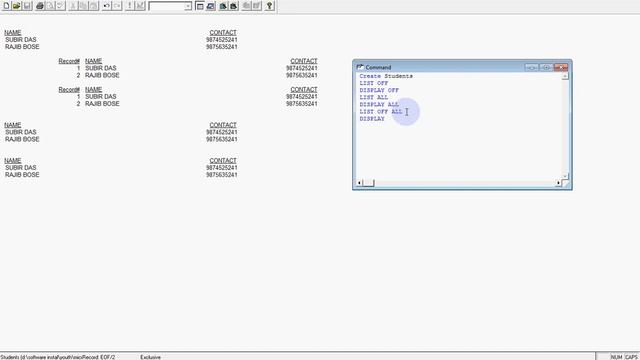Click the Command window title bar icon
The width and height of the screenshot is (640, 360).
click(360, 67)
